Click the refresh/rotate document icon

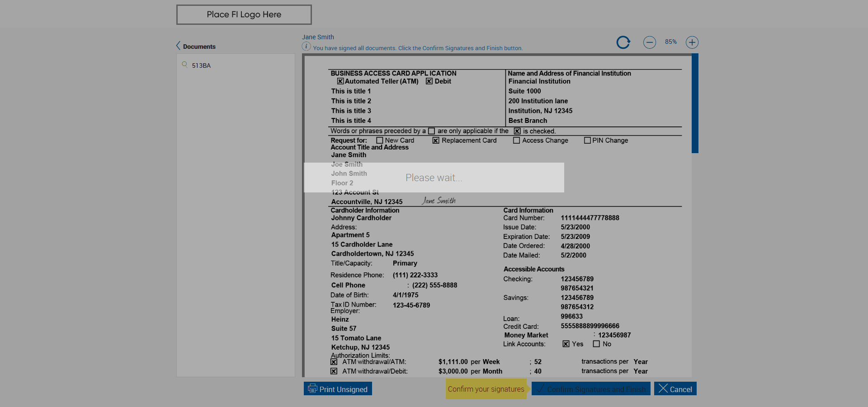point(623,42)
